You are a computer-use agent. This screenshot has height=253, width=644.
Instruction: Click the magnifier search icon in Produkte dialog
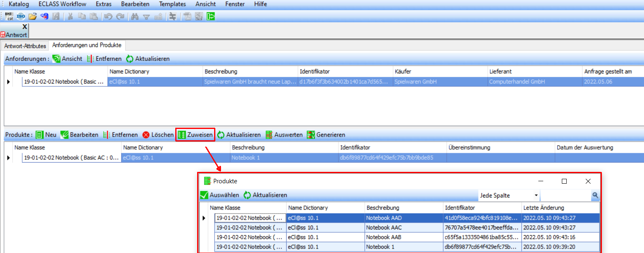coord(595,195)
